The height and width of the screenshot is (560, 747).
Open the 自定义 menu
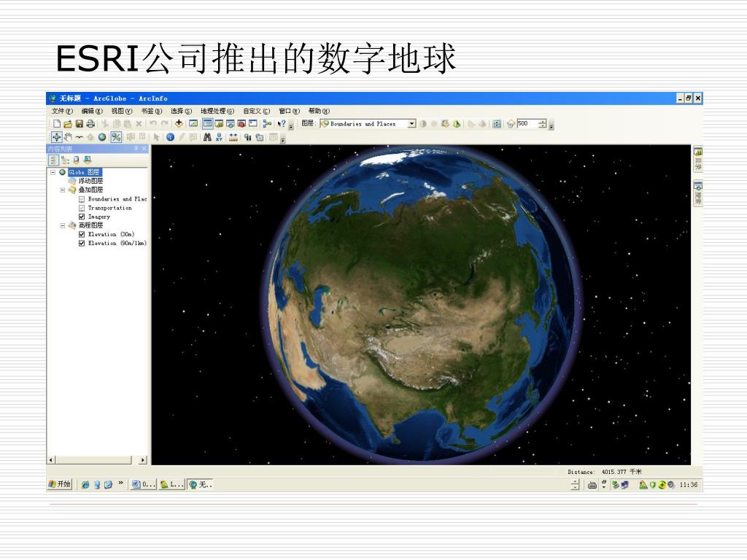[x=256, y=111]
